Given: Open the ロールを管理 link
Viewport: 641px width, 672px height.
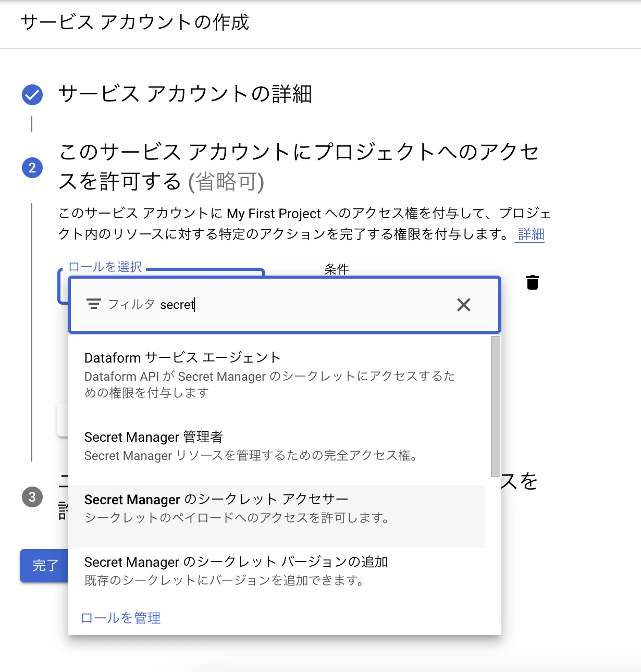Looking at the screenshot, I should 121,618.
